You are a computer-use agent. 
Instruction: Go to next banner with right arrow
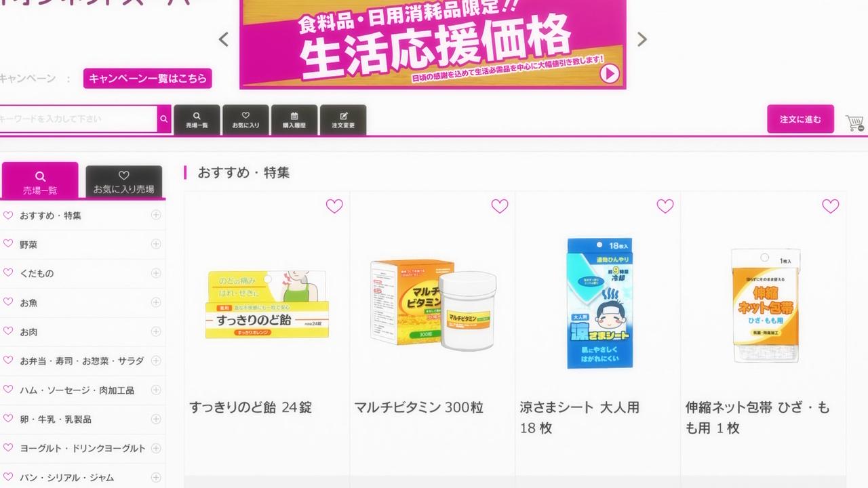(642, 39)
